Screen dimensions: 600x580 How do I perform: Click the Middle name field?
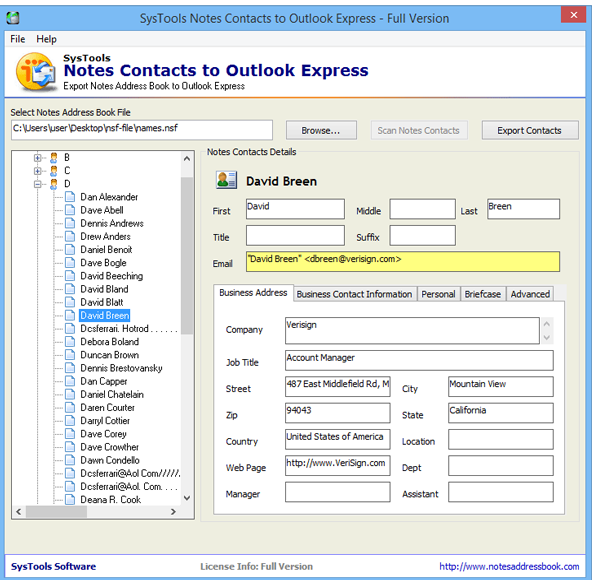pyautogui.click(x=422, y=209)
